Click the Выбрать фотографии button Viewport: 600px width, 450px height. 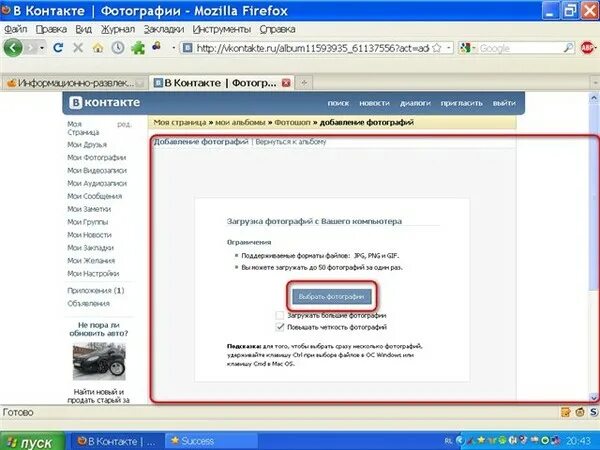331,297
